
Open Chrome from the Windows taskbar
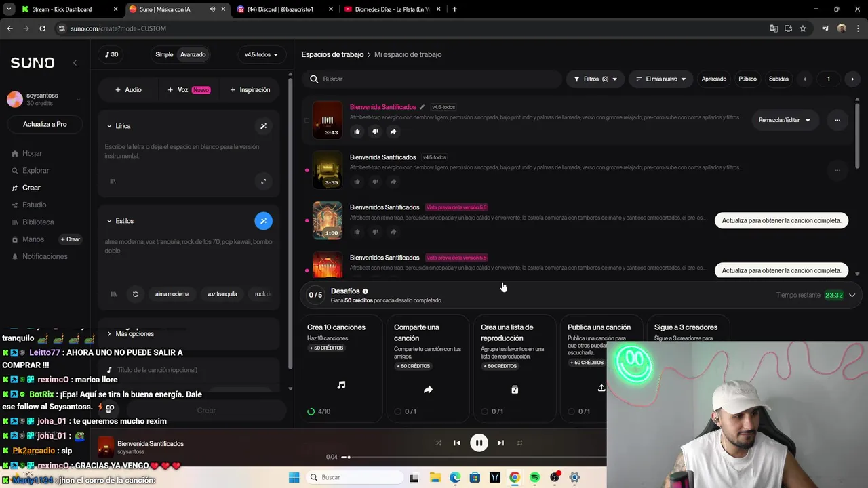(x=515, y=477)
